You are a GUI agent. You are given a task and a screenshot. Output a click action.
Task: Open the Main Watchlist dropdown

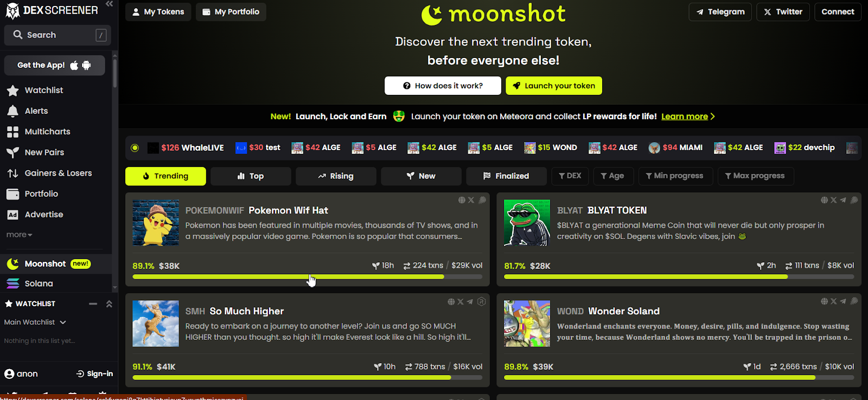tap(35, 322)
